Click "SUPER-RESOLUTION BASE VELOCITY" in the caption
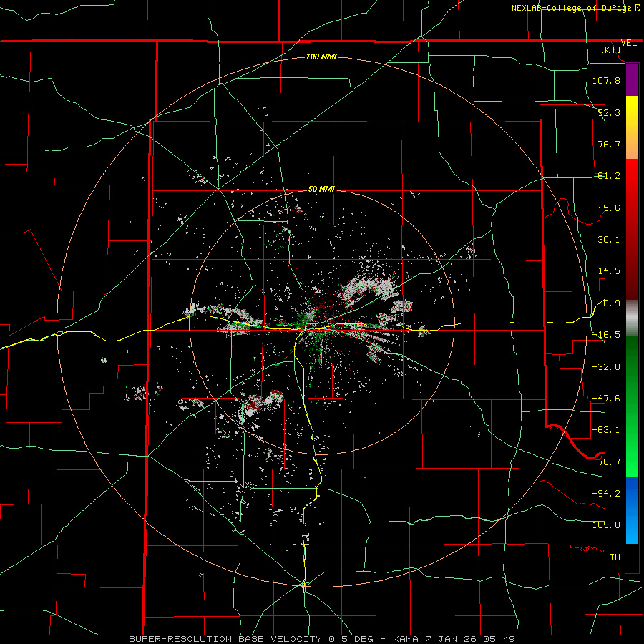The image size is (644, 644). click(x=225, y=639)
